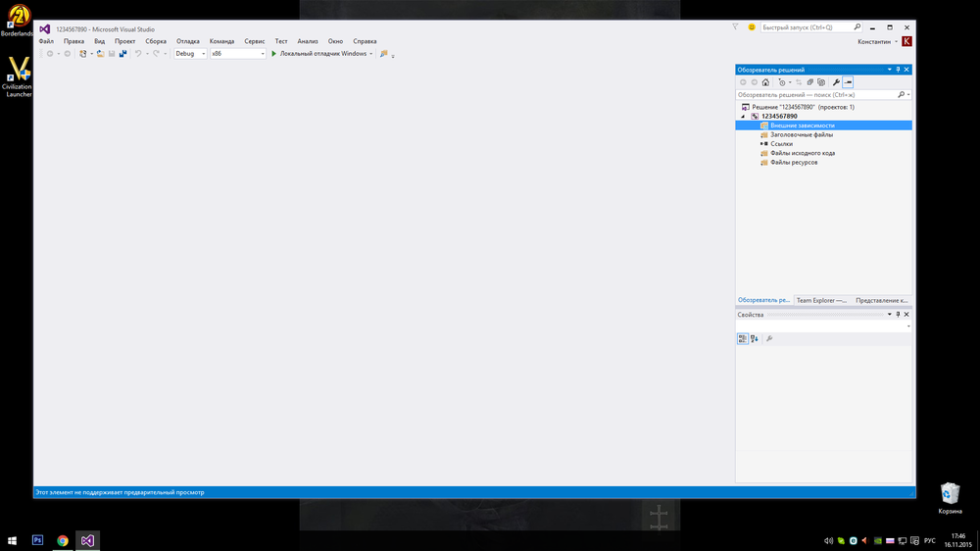Image resolution: width=980 pixels, height=551 pixels.
Task: Open the Проект menu
Action: 125,41
